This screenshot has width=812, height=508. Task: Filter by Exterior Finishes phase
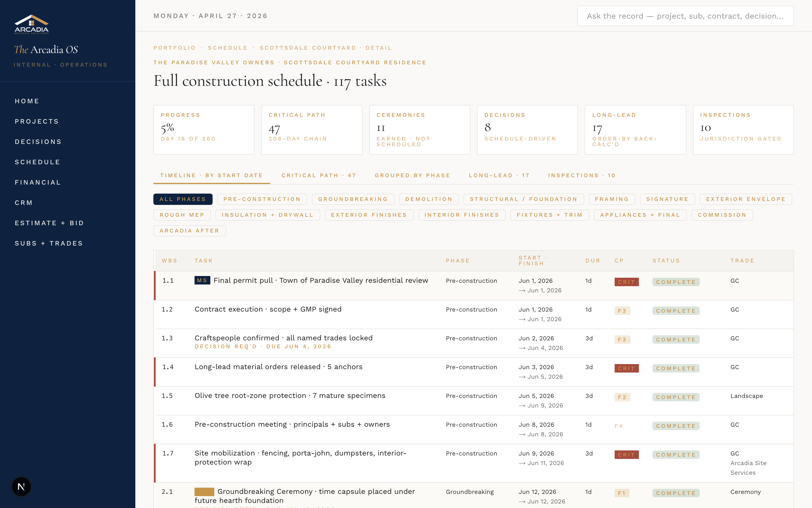pyautogui.click(x=369, y=215)
